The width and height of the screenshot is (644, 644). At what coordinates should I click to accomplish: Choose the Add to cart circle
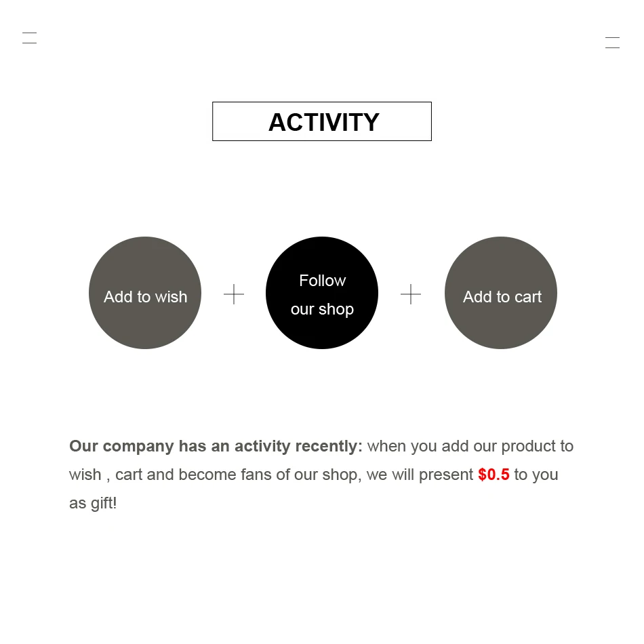[x=501, y=293]
